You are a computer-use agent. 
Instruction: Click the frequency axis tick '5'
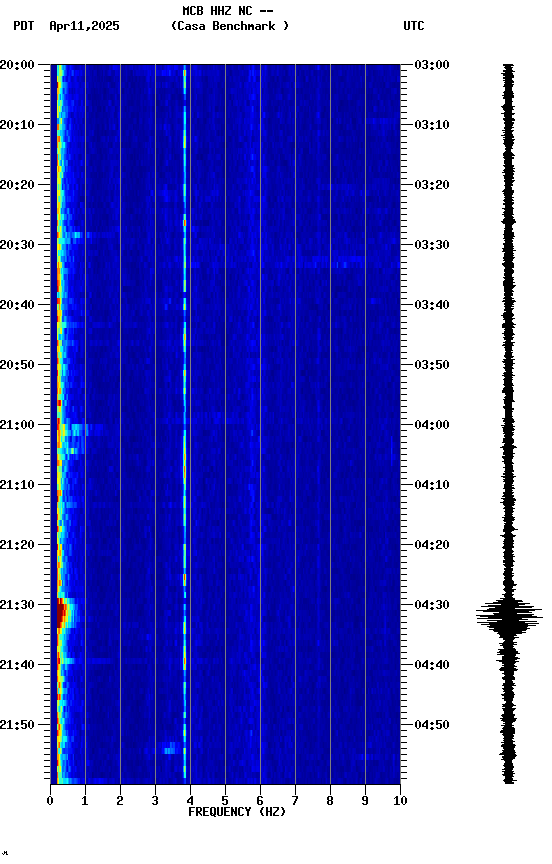225,801
